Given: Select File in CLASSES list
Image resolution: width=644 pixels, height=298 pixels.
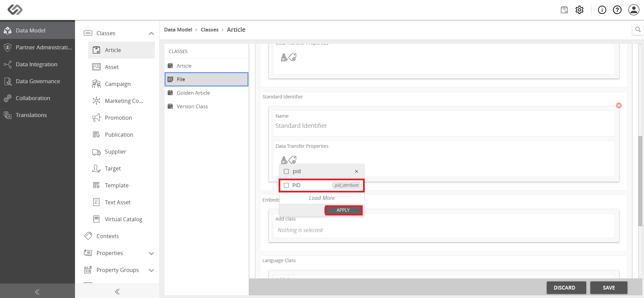Looking at the screenshot, I should tap(206, 79).
